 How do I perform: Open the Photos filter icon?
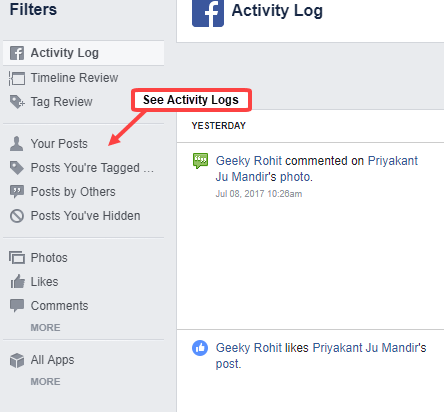[x=17, y=258]
